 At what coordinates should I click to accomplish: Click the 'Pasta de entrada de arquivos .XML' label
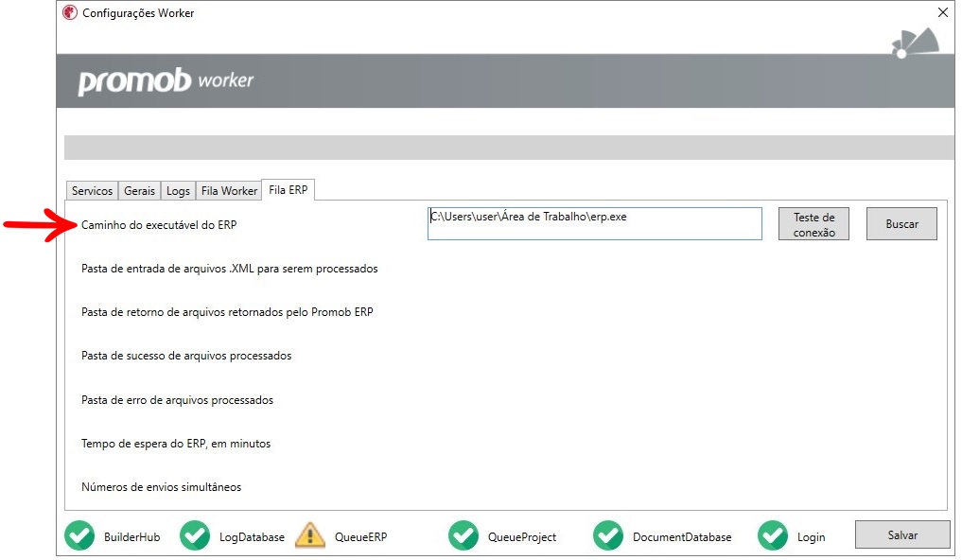[230, 269]
